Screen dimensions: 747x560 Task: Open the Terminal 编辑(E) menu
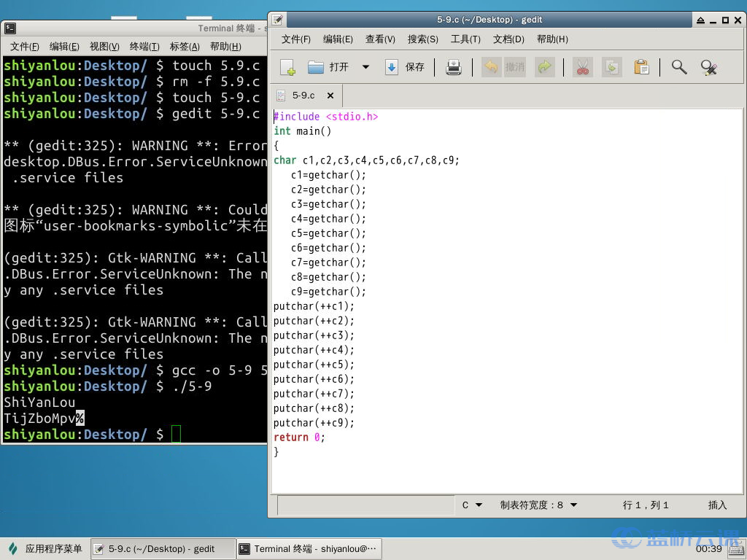click(64, 46)
